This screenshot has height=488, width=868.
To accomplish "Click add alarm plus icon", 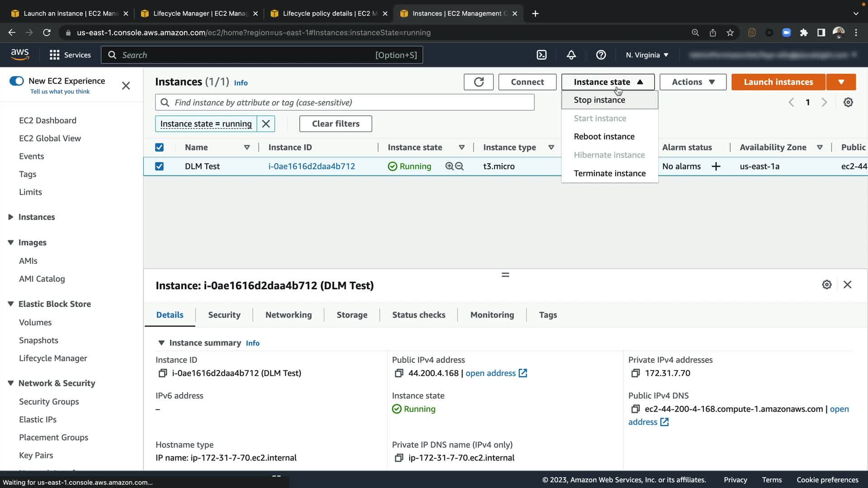I will coord(716,166).
